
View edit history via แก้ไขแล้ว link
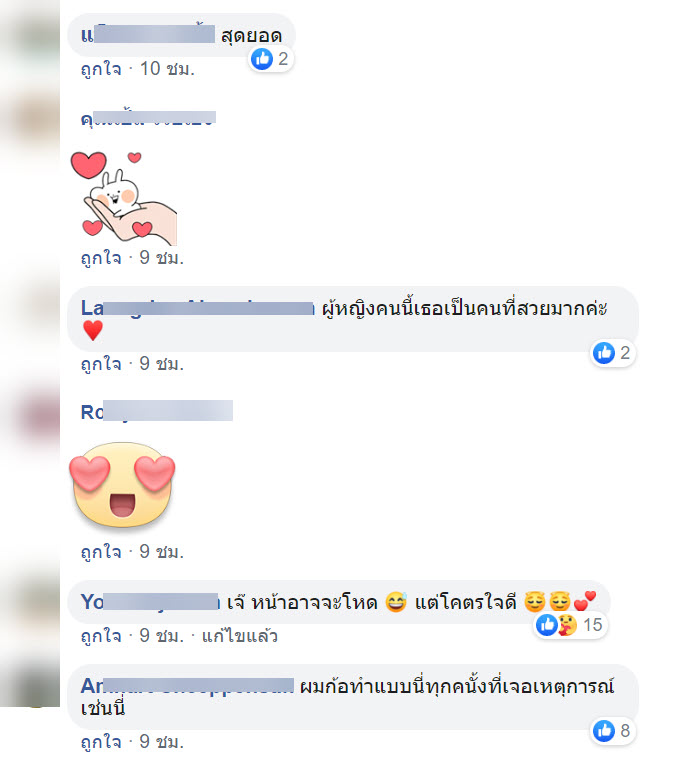[x=239, y=636]
